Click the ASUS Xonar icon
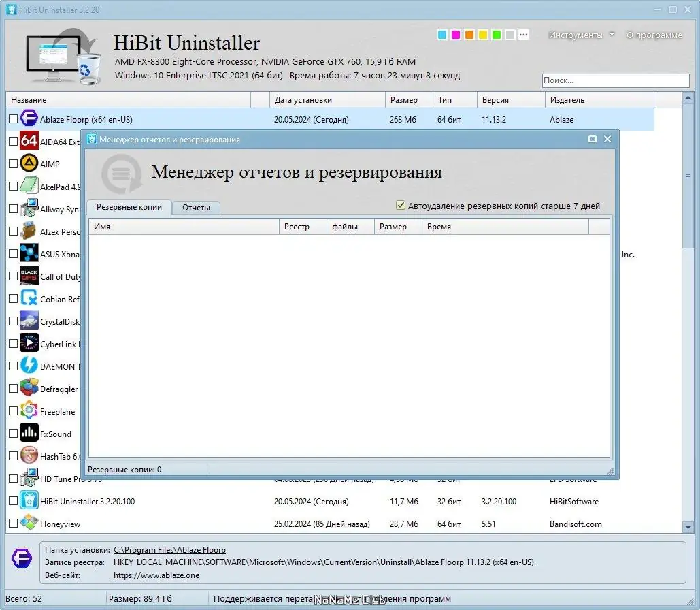Screen dimensions: 700x610 [x=29, y=253]
